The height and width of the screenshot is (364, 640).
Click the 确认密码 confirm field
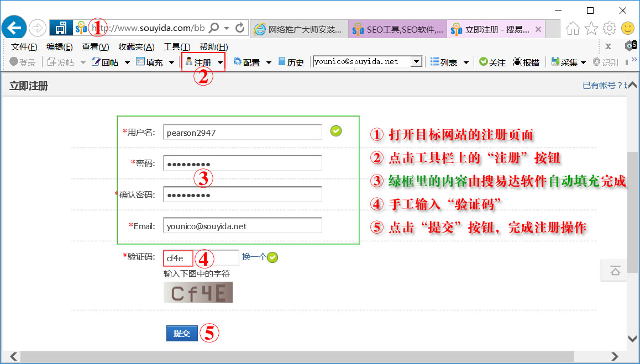click(243, 194)
